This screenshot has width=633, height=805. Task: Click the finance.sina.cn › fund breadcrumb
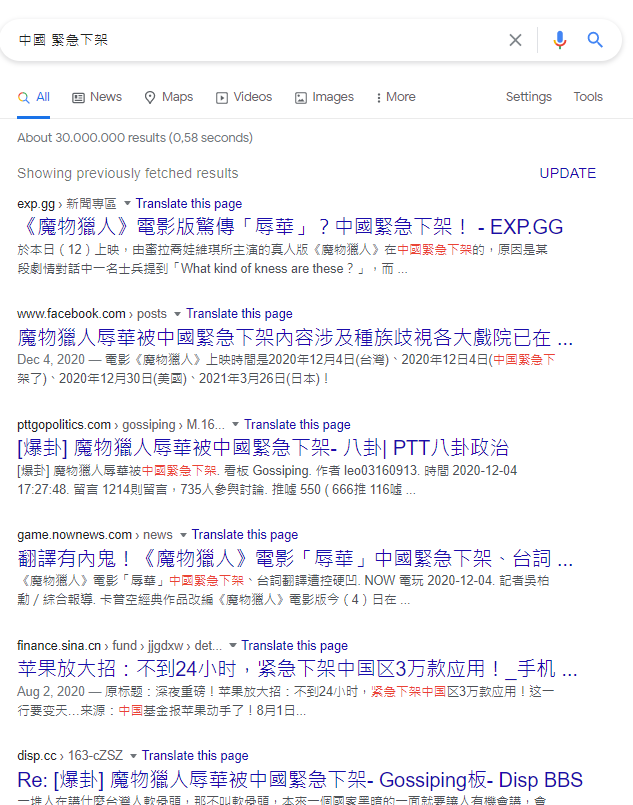click(x=120, y=645)
